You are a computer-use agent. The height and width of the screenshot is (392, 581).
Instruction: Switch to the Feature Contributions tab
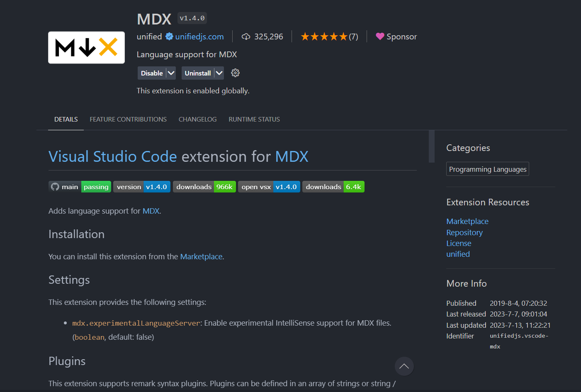pos(128,119)
